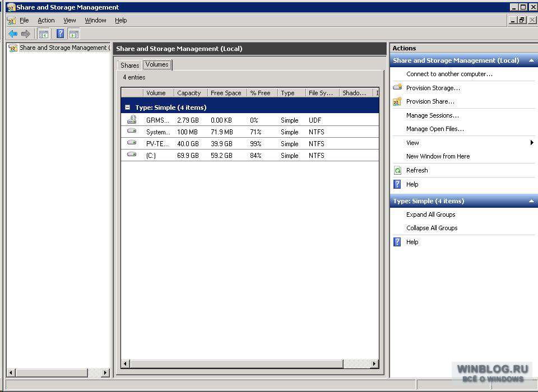Open the Window menu
This screenshot has height=392, width=538.
click(95, 20)
